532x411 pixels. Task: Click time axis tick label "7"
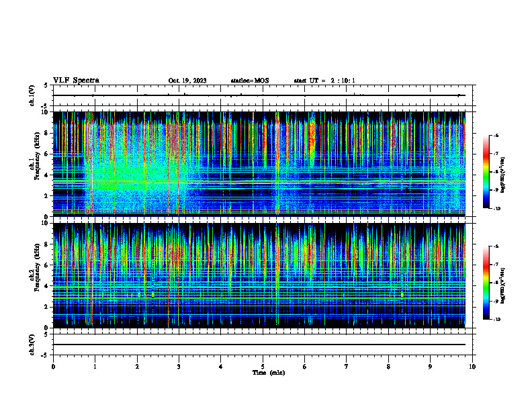[x=347, y=367]
